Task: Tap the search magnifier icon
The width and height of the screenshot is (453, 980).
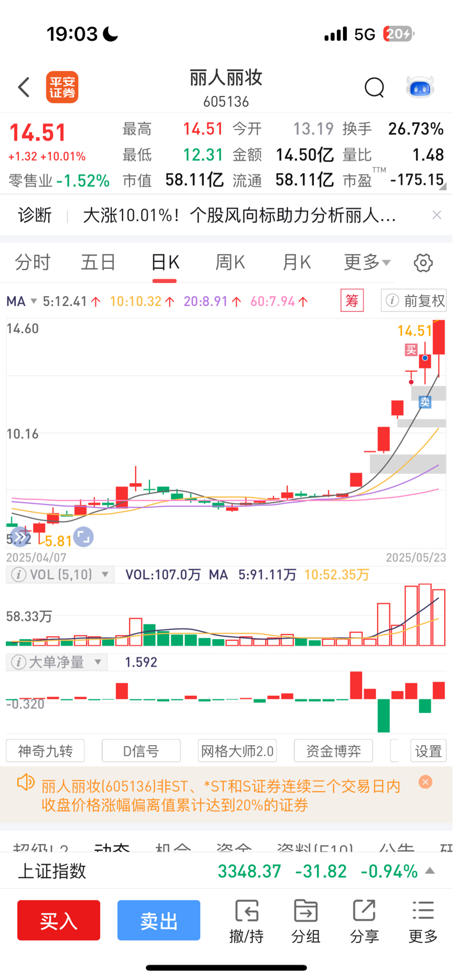Action: [x=374, y=88]
